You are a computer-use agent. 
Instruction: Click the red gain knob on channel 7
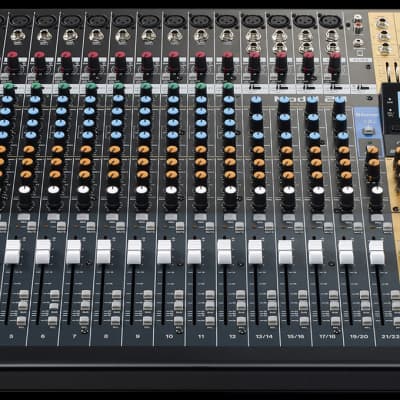click(x=93, y=63)
